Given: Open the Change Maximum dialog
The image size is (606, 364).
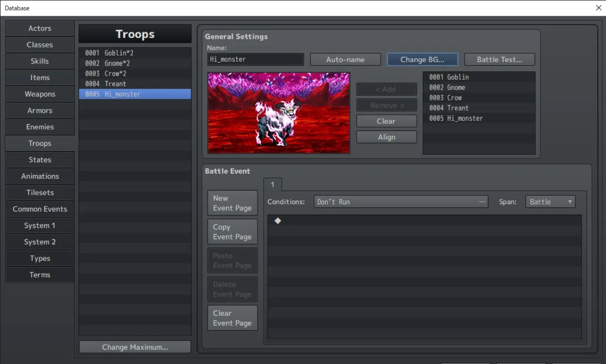Looking at the screenshot, I should click(134, 346).
